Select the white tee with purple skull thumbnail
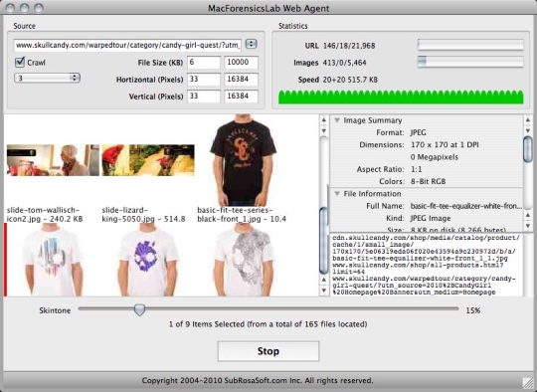 [148, 260]
